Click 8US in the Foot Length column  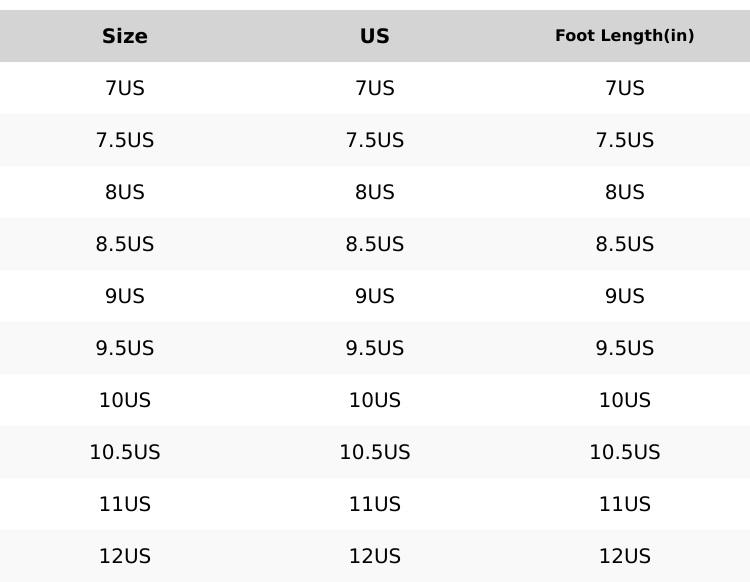point(625,192)
